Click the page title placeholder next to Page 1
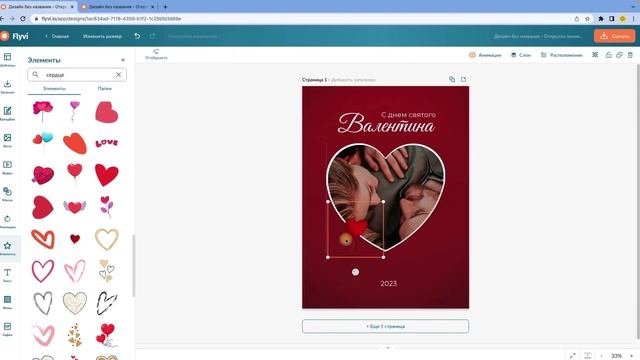The width and height of the screenshot is (640, 360). [353, 80]
